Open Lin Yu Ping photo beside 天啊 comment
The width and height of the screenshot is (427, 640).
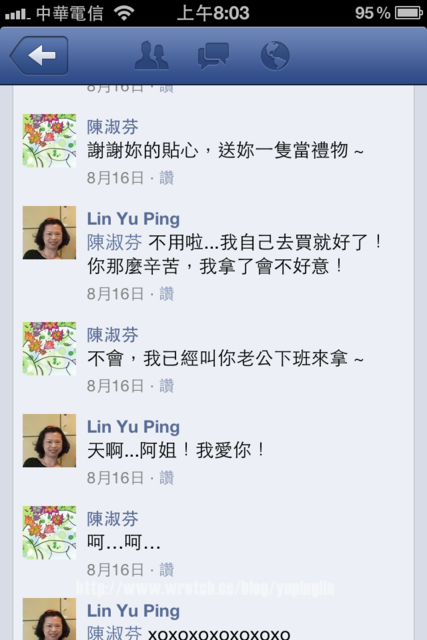[x=49, y=440]
